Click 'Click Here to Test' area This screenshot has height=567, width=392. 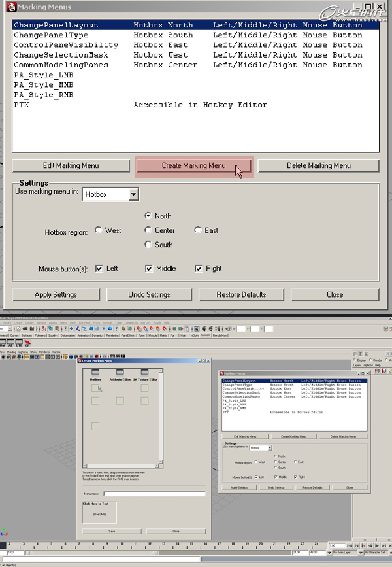click(x=99, y=513)
